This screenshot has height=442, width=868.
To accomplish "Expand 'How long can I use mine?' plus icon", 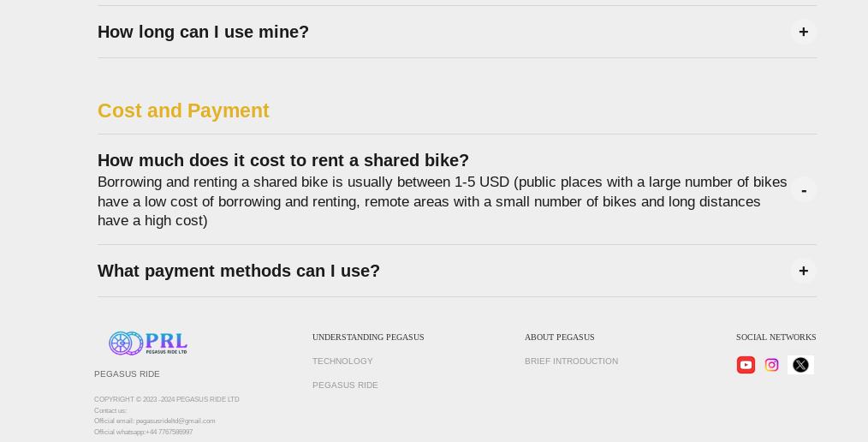I will (803, 33).
